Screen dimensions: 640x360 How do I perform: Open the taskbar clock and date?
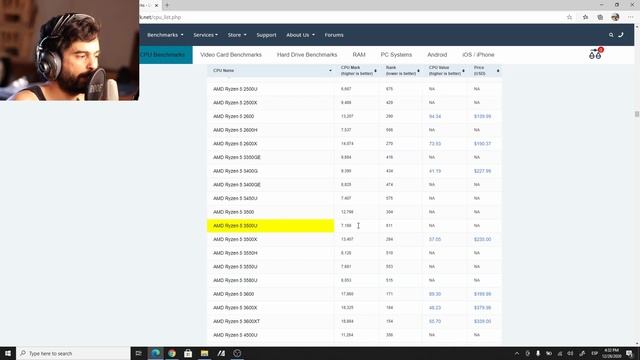point(611,353)
